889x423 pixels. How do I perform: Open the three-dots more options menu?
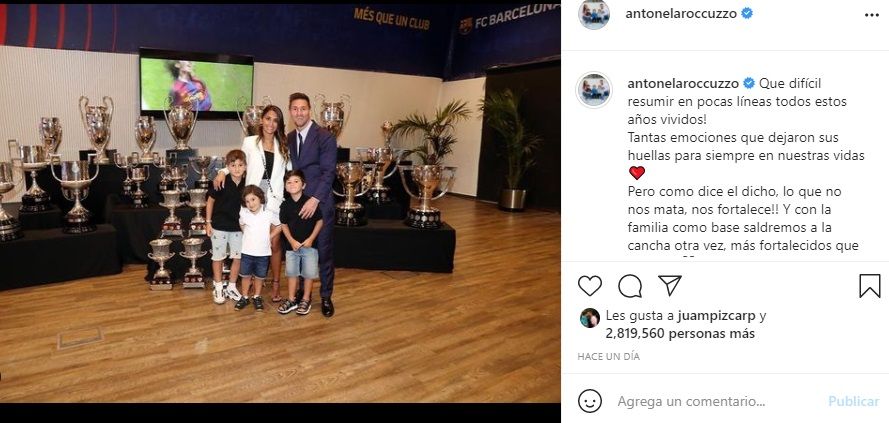pyautogui.click(x=872, y=15)
